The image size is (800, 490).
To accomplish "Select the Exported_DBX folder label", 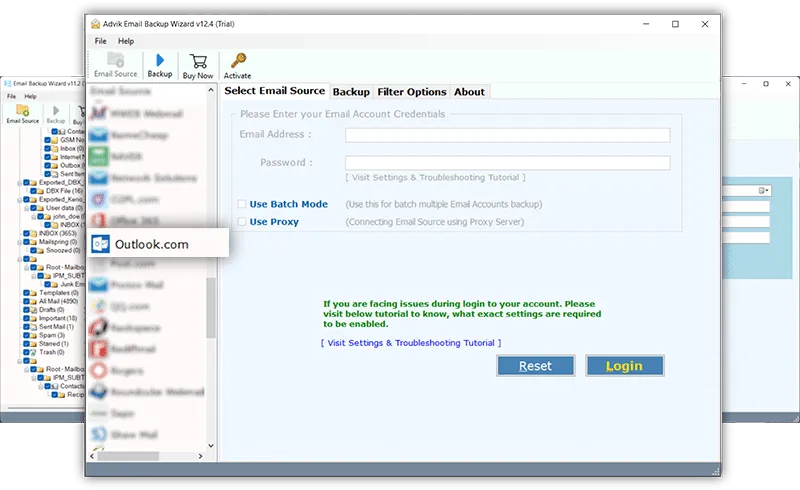I will 61,182.
